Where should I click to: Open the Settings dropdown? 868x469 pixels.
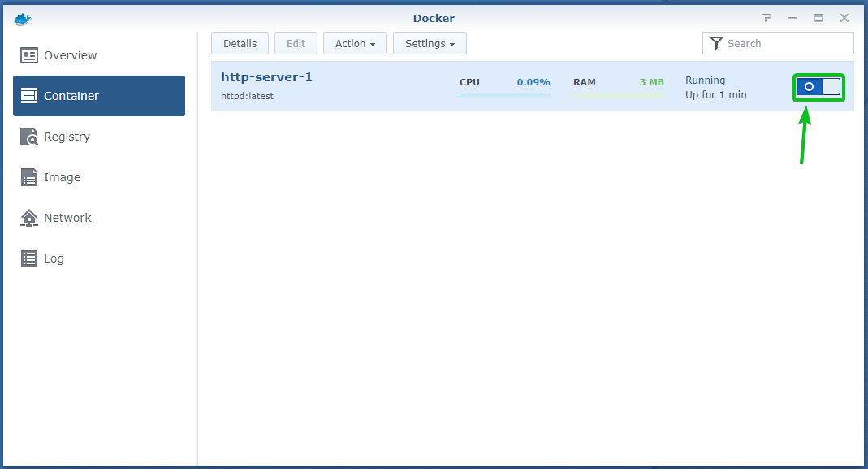coord(430,43)
